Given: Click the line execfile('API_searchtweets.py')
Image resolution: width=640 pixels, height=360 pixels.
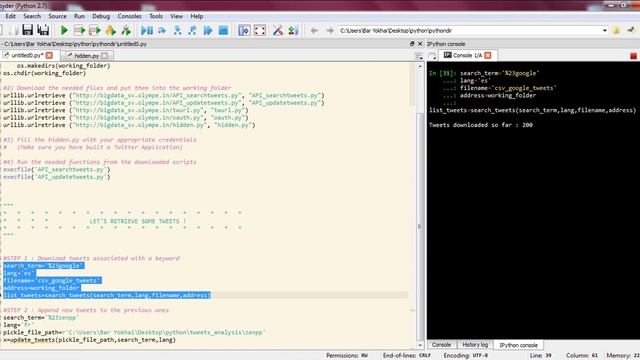Looking at the screenshot, I should tap(57, 169).
